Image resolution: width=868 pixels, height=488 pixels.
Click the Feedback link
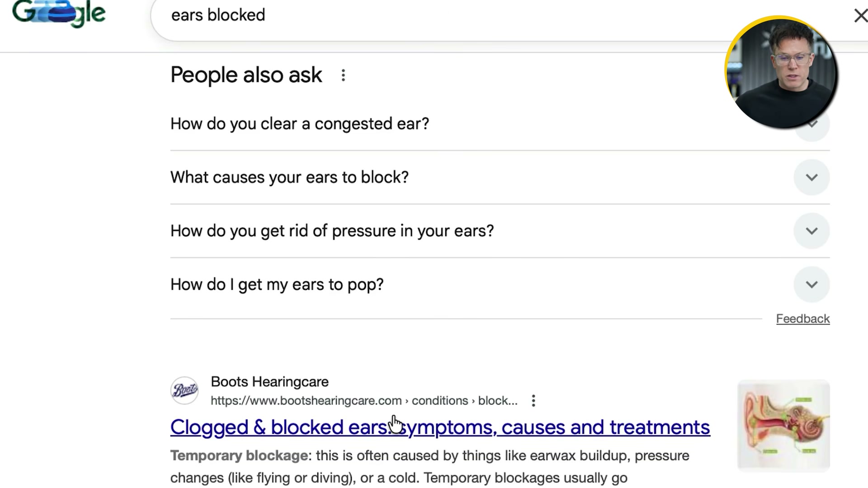(x=802, y=319)
